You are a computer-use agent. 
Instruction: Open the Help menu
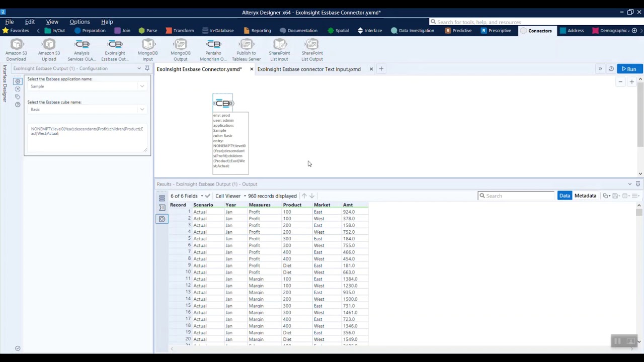(107, 22)
